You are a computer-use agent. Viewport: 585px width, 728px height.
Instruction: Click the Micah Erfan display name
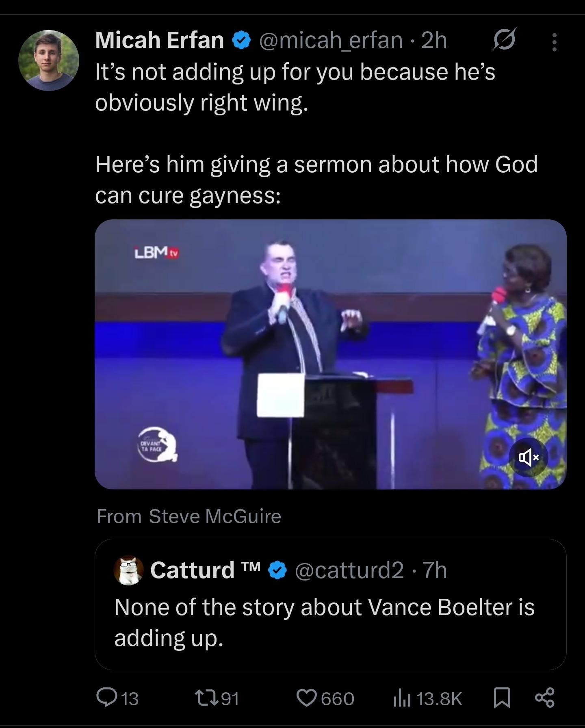click(159, 40)
